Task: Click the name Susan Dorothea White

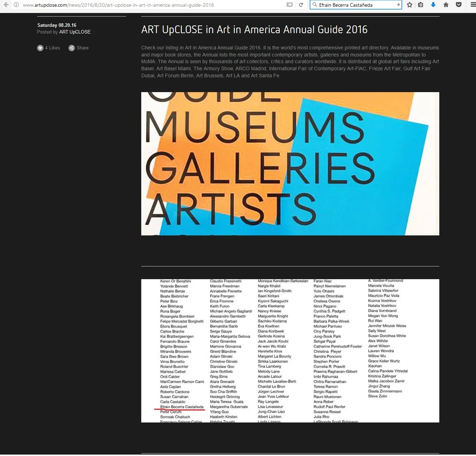Action: [387, 336]
